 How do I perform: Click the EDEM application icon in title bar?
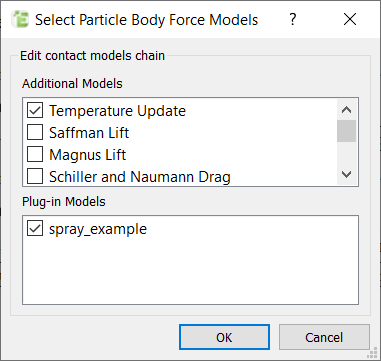(x=20, y=19)
